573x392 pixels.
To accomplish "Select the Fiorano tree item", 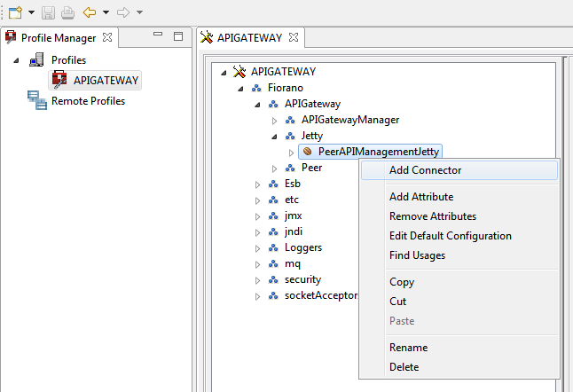I will tap(286, 88).
